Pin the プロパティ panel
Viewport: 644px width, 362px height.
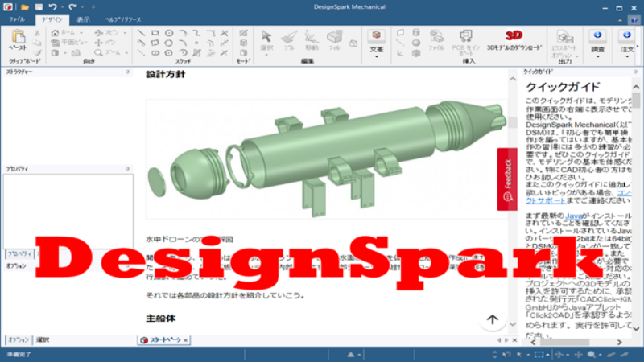pyautogui.click(x=128, y=169)
